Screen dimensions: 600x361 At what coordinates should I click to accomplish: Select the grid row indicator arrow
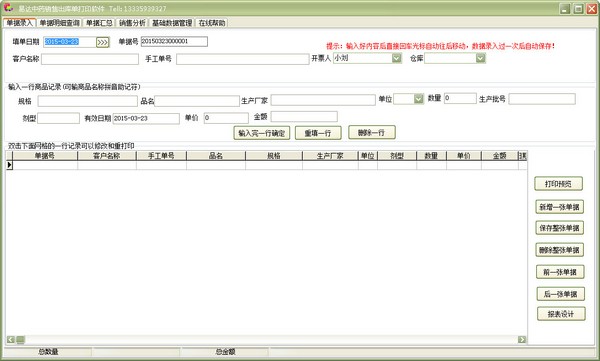click(x=10, y=165)
